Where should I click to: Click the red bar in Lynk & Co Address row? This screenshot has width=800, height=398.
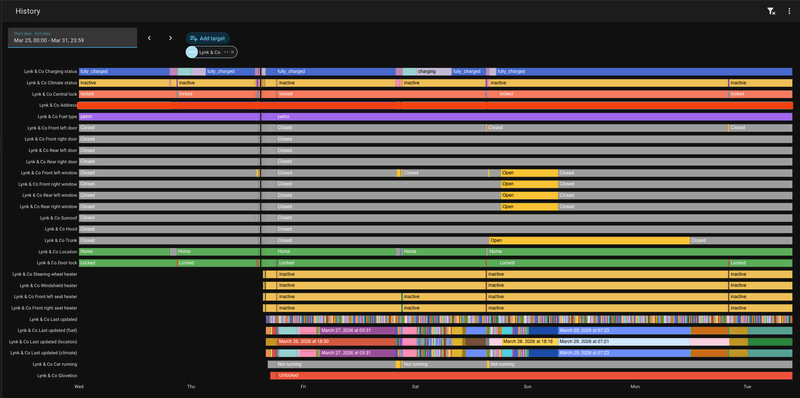pos(435,105)
